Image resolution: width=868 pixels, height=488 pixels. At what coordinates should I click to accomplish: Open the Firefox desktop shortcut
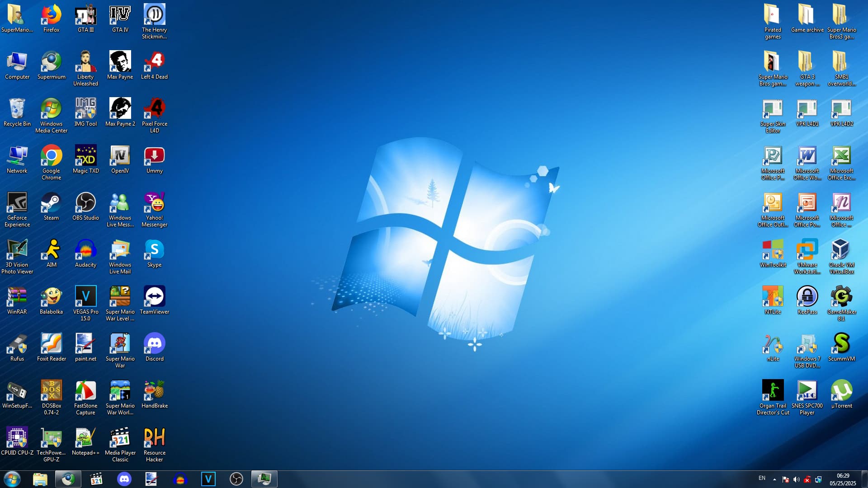51,18
